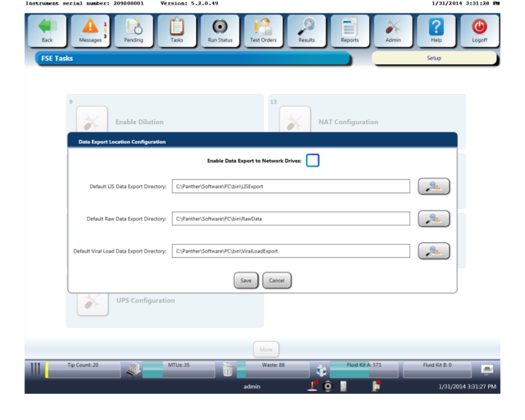
Task: Cancel the Data Export configuration dialog
Action: tap(276, 280)
